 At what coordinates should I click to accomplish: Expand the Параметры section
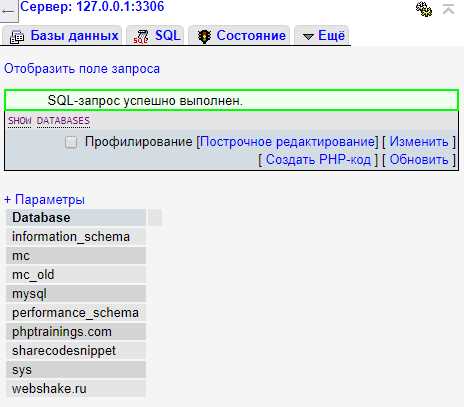tap(45, 199)
